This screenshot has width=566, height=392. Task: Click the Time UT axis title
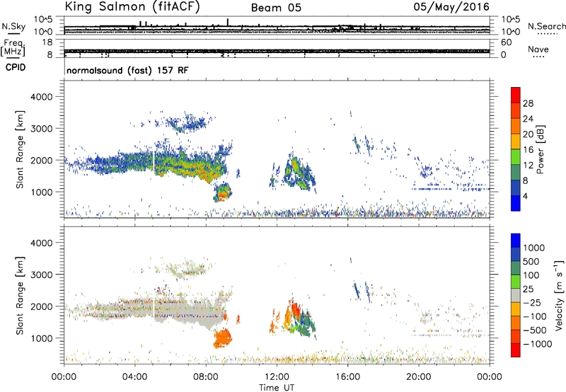coord(277,388)
